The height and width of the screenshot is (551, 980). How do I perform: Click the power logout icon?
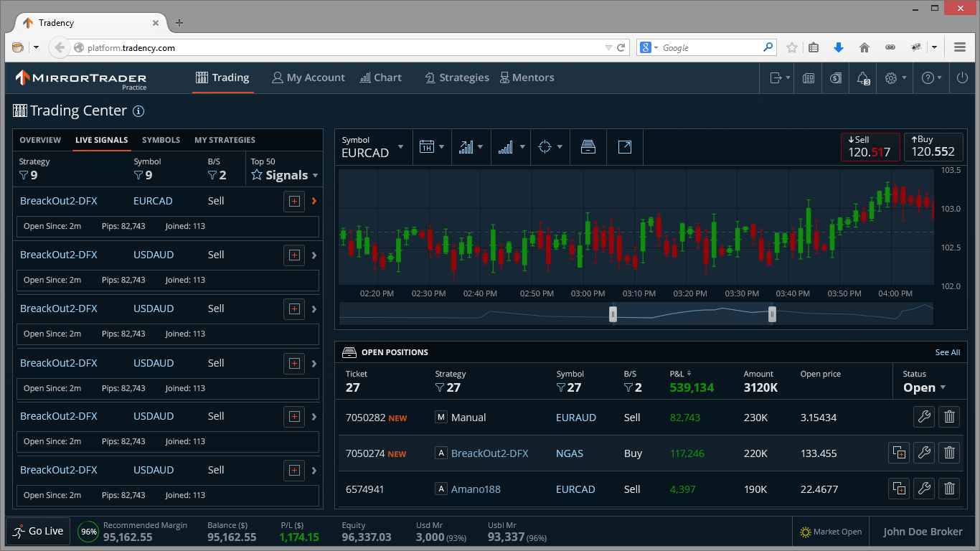click(962, 78)
